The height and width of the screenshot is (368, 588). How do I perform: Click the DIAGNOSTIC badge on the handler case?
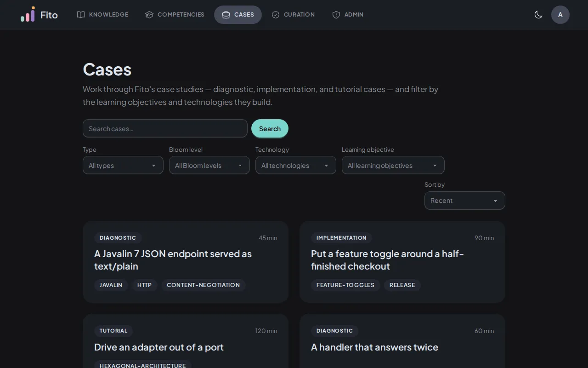tap(335, 331)
